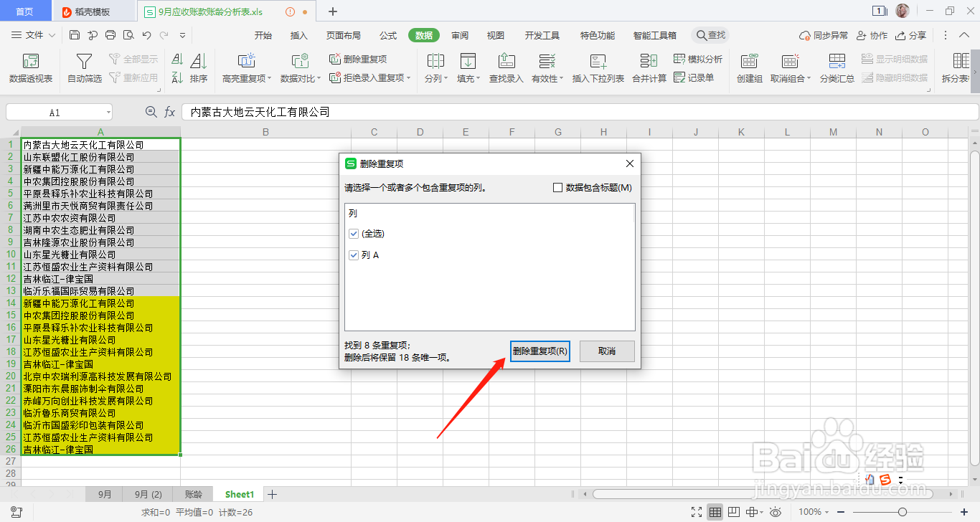The height and width of the screenshot is (522, 980).
Task: Switch to the Home (开始) ribbon tab
Action: pyautogui.click(x=263, y=35)
